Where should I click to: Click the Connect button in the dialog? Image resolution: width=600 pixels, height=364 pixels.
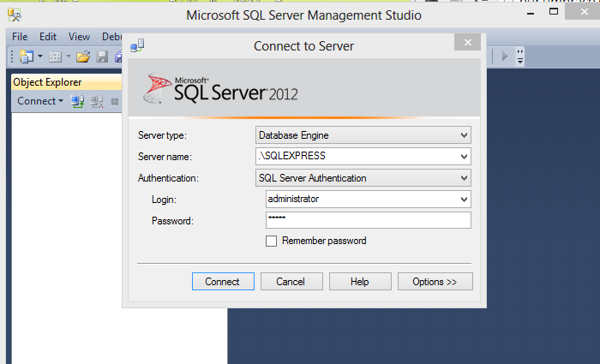tap(223, 282)
